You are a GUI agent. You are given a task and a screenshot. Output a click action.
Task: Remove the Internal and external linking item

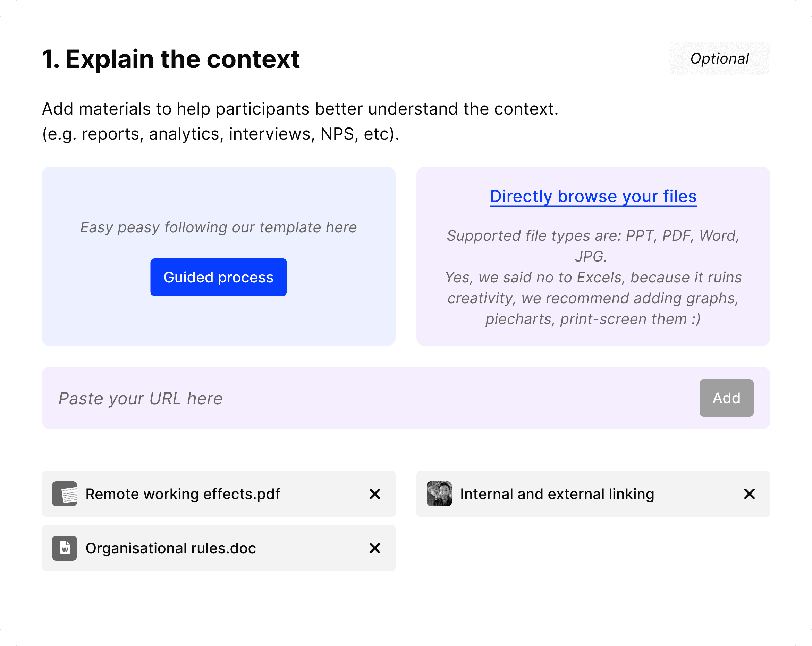(749, 494)
